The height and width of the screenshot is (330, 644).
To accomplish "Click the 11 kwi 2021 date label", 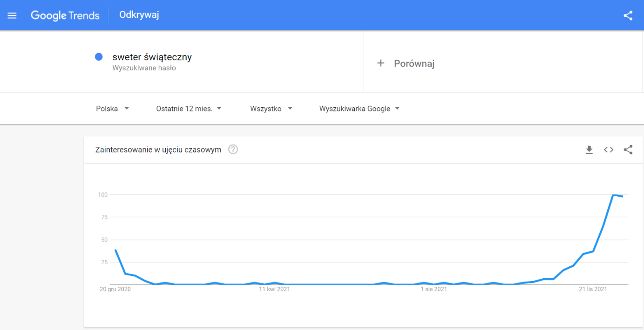I will tap(275, 289).
